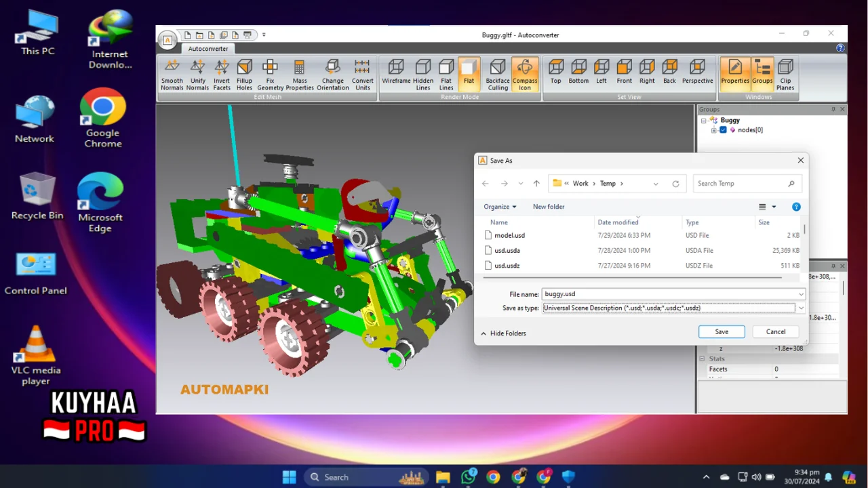This screenshot has height=488, width=868.
Task: Toggle the Groups window panel
Action: [x=762, y=73]
